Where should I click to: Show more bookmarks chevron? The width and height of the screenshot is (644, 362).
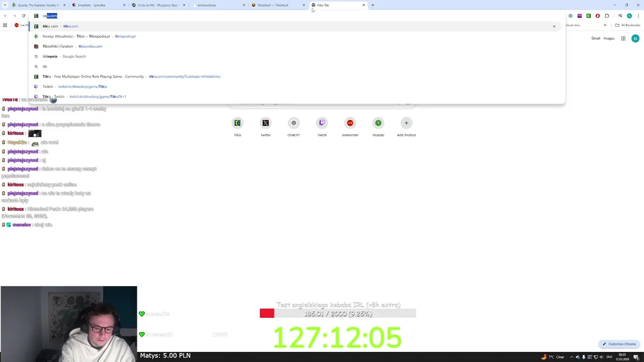(605, 25)
